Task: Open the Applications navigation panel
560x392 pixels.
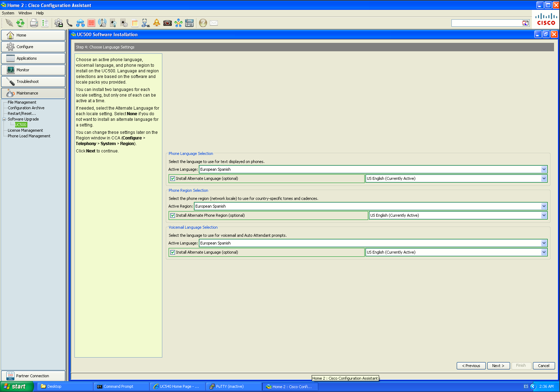Action: coord(33,58)
